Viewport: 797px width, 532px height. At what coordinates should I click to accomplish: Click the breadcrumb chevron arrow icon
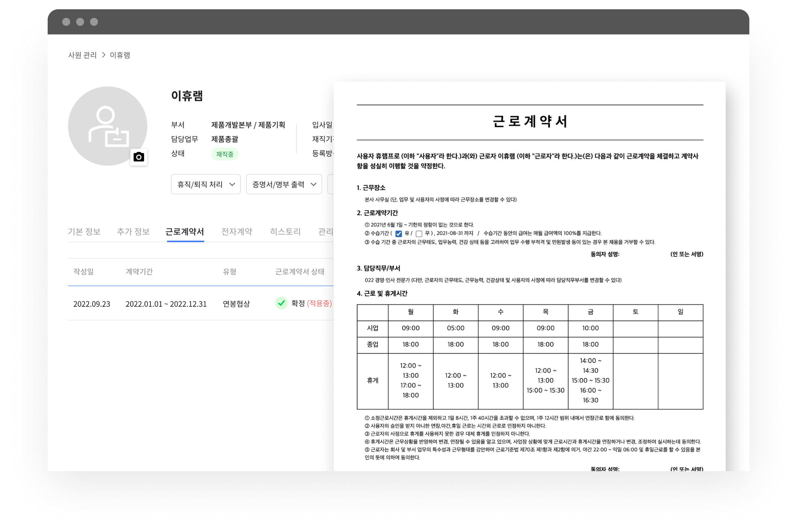tap(104, 55)
